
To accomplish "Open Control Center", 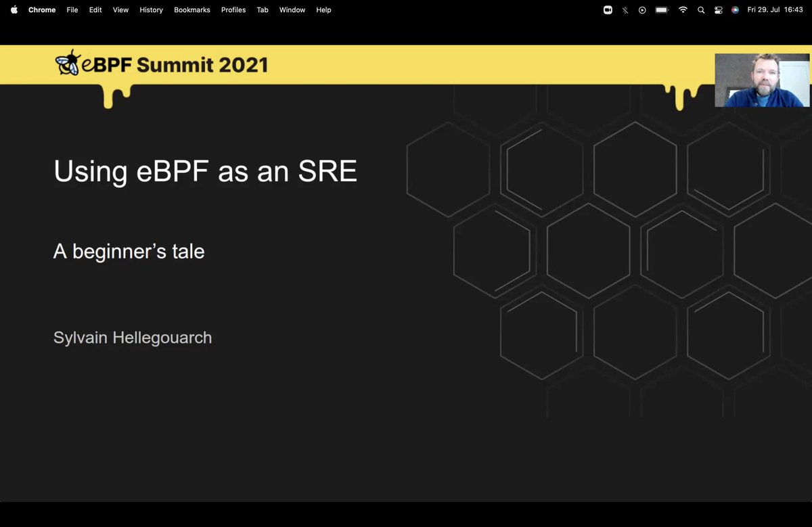I will (x=718, y=10).
